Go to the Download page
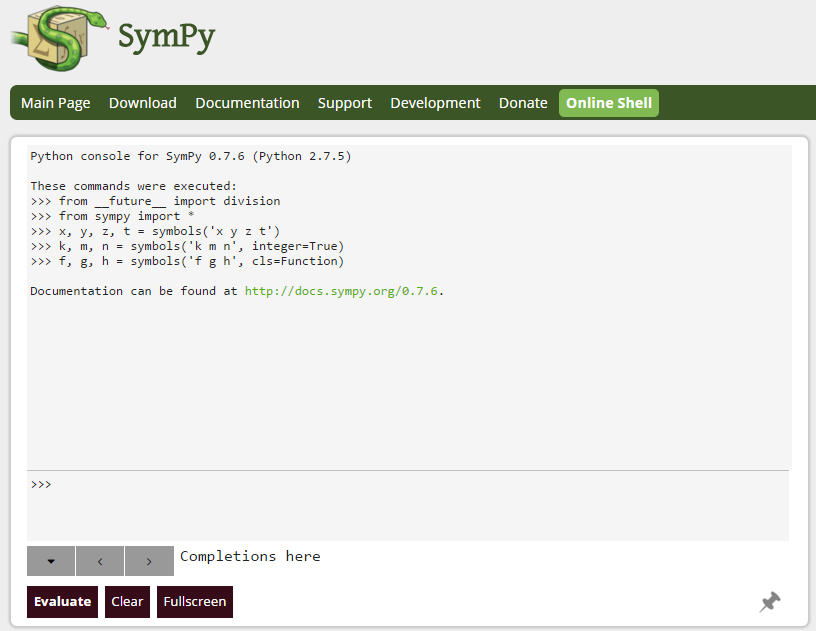This screenshot has height=631, width=816. point(143,103)
